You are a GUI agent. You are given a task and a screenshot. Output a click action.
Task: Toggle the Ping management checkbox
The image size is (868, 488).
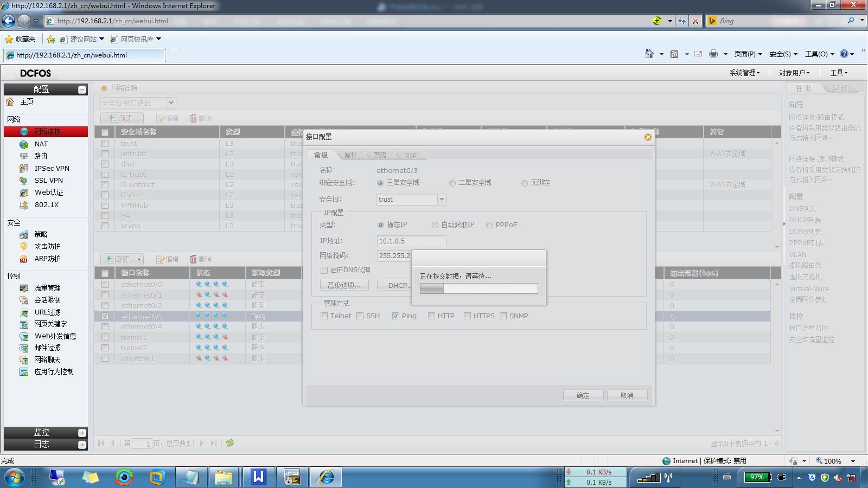[395, 316]
